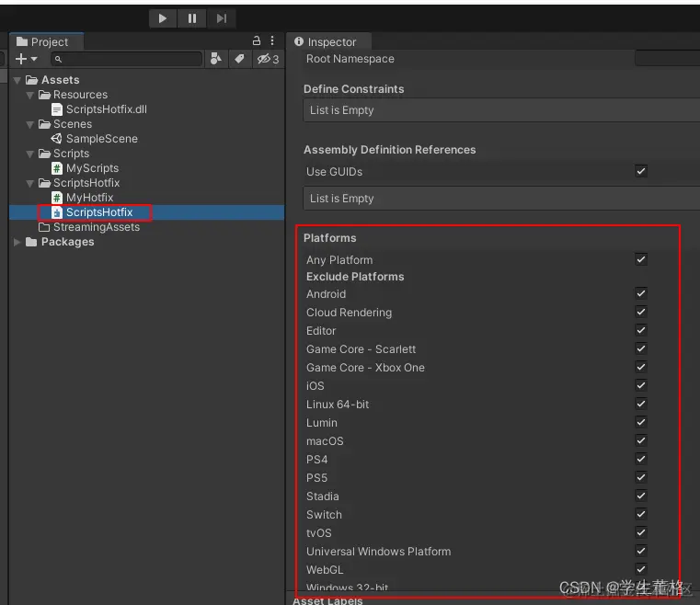Advance one frame with the Step button
Screen dimensions: 700x605
point(222,18)
